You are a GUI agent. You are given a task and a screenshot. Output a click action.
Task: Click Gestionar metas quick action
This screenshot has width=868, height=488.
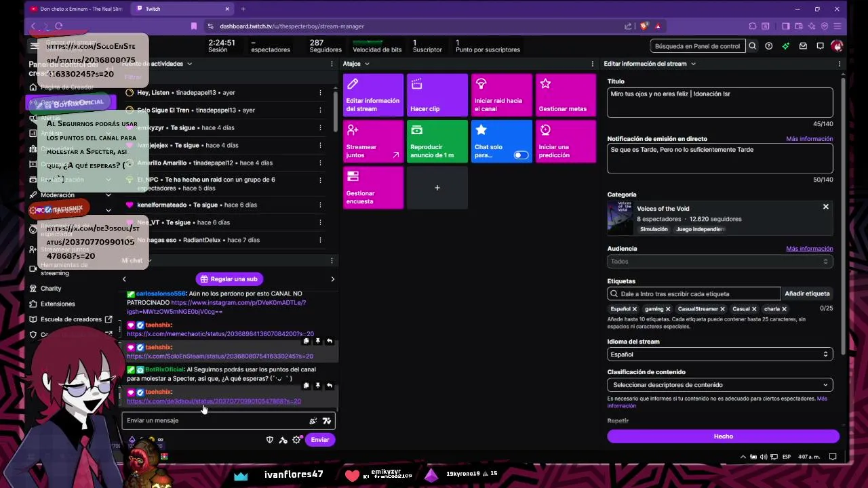(x=566, y=95)
